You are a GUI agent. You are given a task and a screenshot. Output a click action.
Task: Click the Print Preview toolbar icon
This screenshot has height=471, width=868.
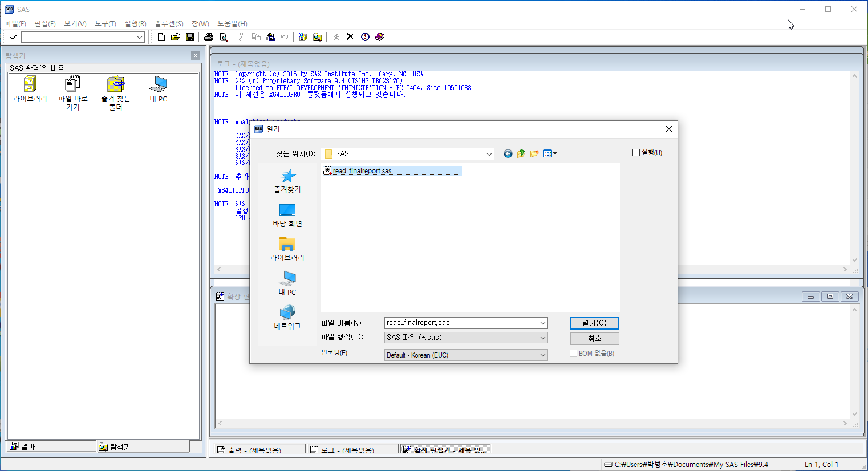224,37
